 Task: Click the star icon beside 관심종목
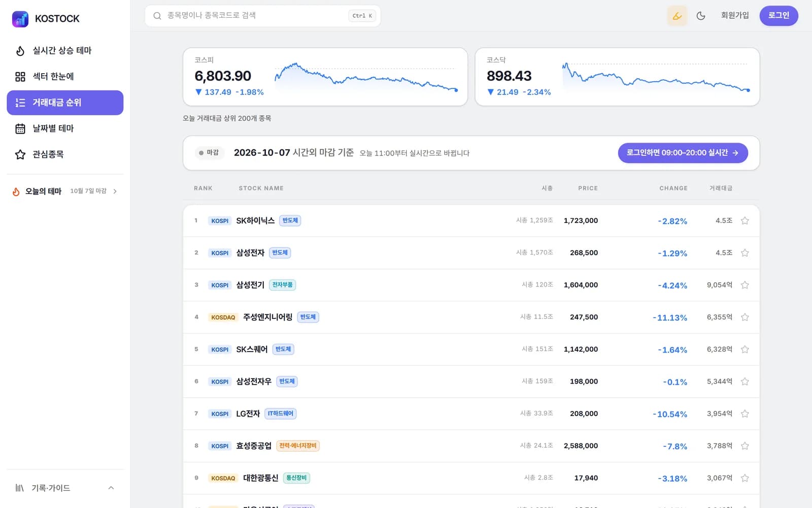(20, 154)
